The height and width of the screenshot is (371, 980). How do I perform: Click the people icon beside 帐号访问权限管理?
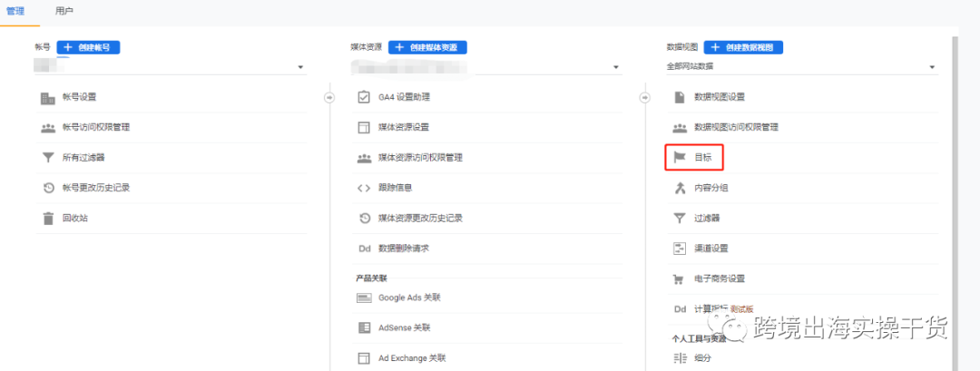(x=47, y=127)
